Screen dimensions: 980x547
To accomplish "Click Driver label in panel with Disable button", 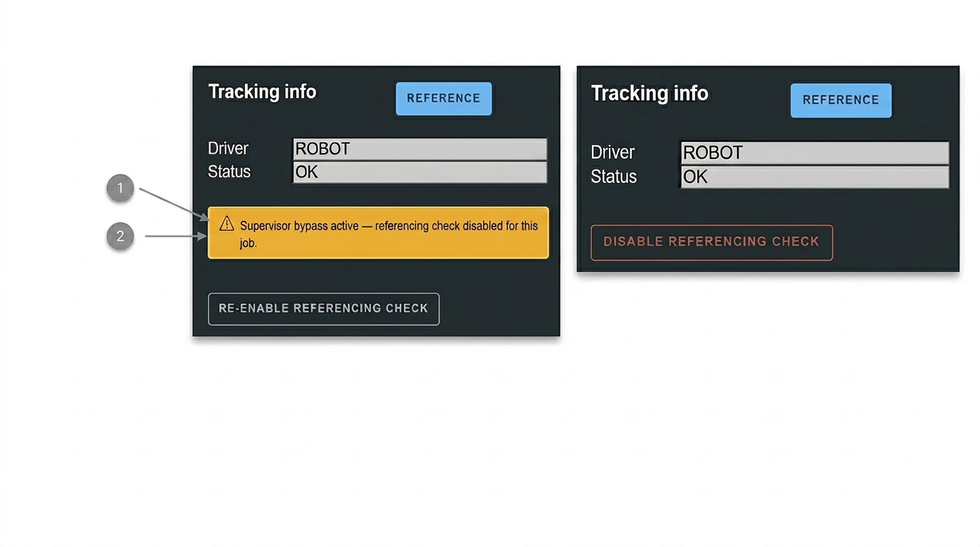I will coord(612,152).
